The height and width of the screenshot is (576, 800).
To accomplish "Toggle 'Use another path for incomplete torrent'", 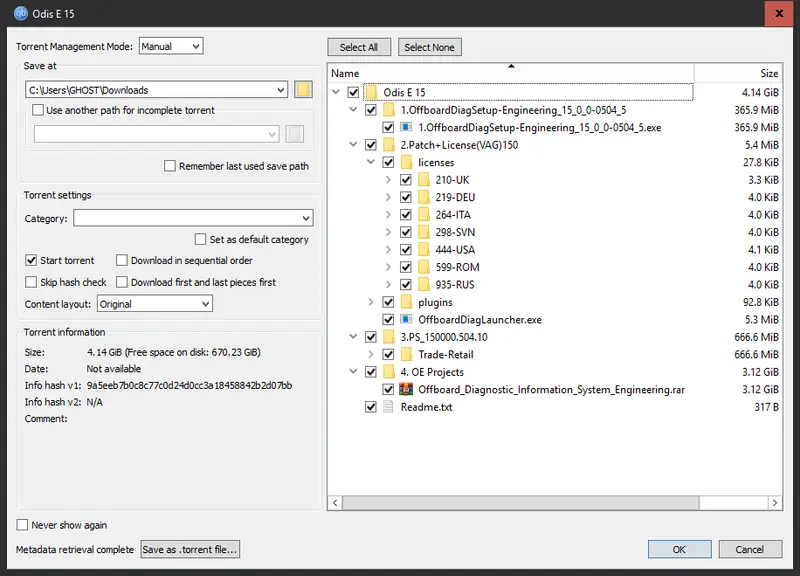I will click(38, 110).
